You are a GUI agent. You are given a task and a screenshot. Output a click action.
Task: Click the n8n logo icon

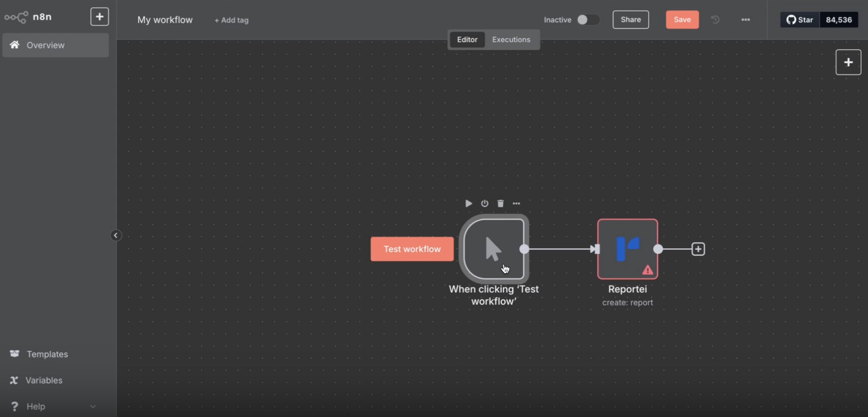point(16,17)
